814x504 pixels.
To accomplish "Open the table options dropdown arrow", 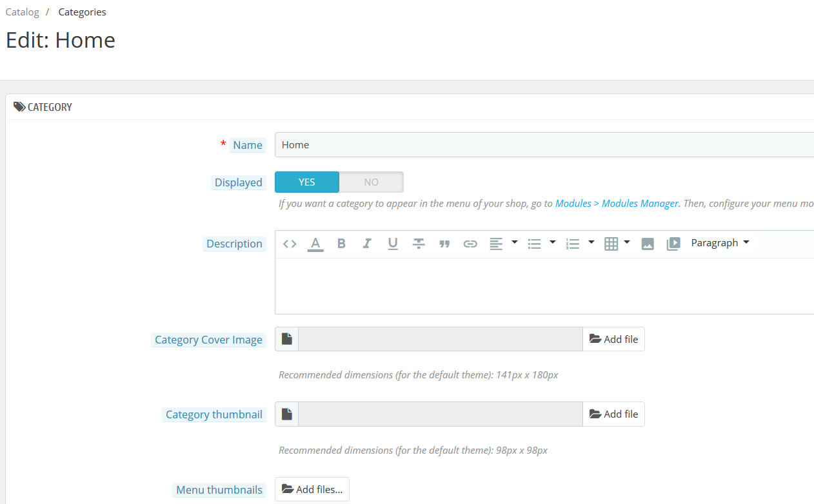I will (627, 243).
